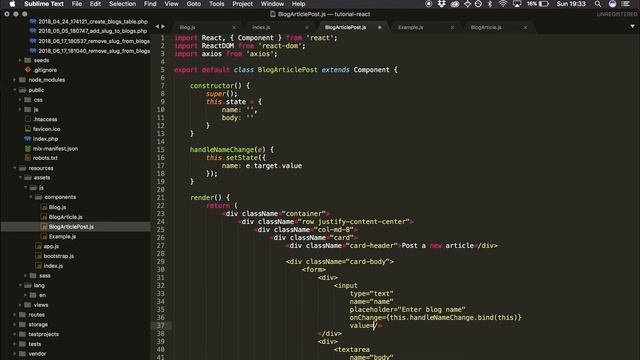Open index.php in the public folder

pyautogui.click(x=45, y=139)
